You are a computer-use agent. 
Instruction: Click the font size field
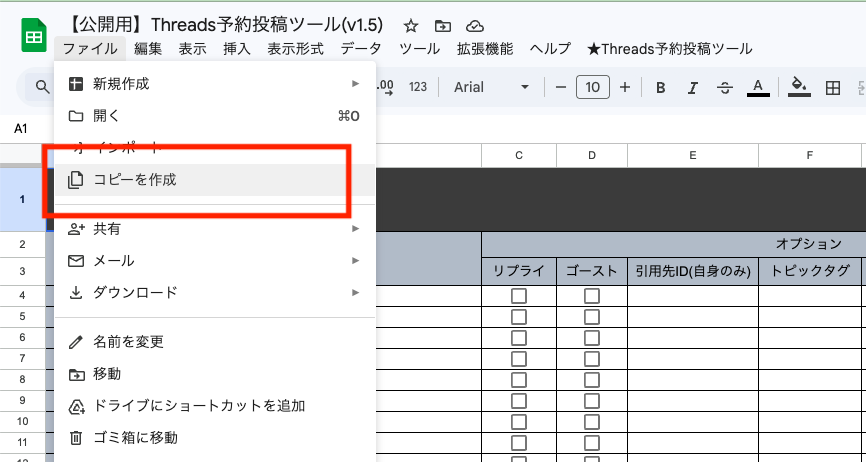click(592, 88)
